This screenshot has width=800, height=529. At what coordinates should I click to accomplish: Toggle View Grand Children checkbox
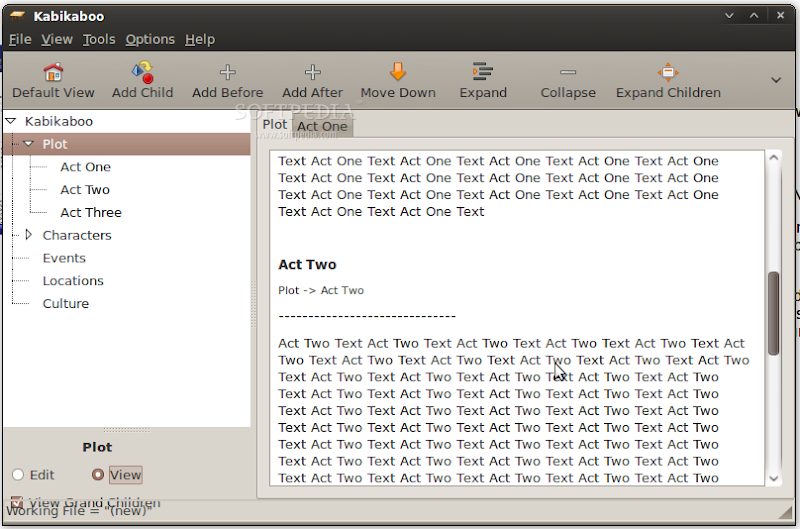tap(17, 501)
